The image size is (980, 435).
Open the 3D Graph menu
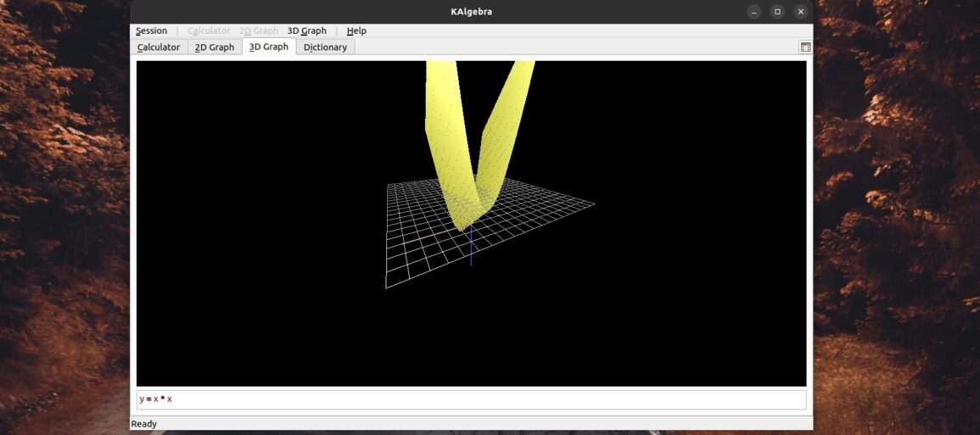[x=306, y=31]
